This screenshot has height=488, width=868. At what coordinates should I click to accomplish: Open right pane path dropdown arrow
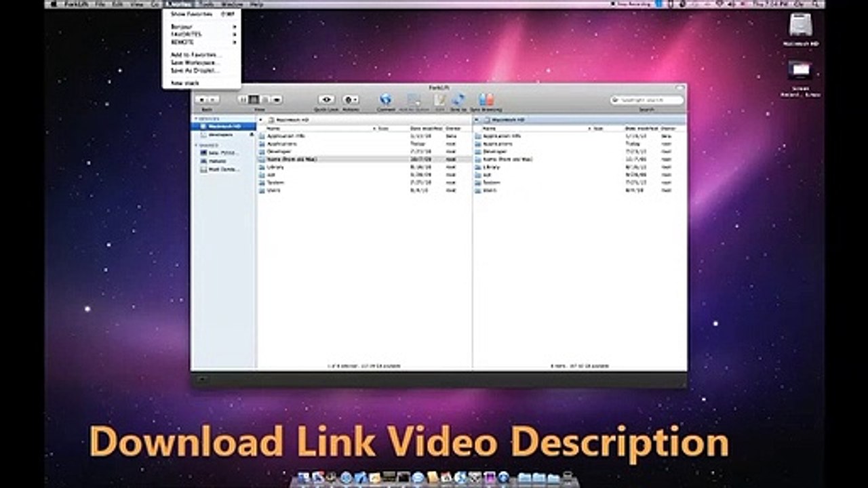click(x=477, y=119)
